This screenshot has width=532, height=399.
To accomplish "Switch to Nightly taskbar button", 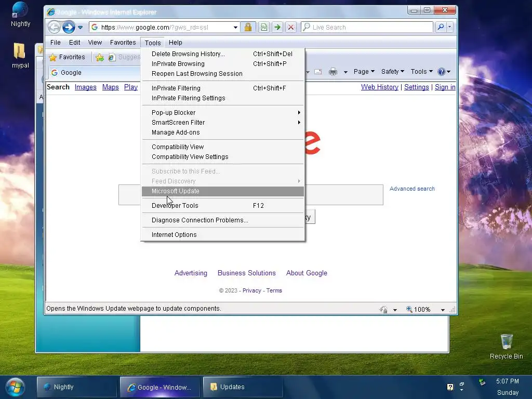I will pos(77,387).
